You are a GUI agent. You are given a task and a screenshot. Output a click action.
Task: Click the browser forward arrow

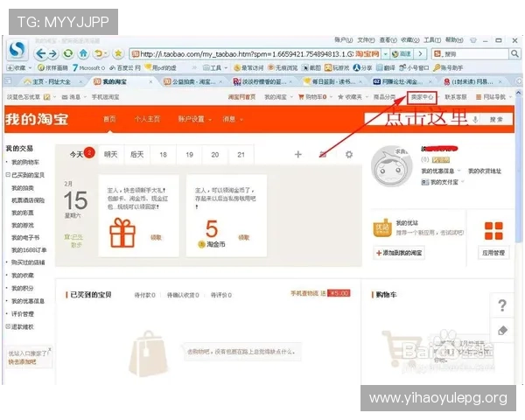[52, 53]
